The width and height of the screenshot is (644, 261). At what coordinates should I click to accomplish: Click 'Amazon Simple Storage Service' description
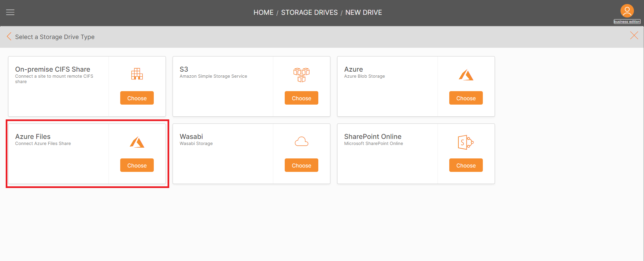tap(213, 76)
